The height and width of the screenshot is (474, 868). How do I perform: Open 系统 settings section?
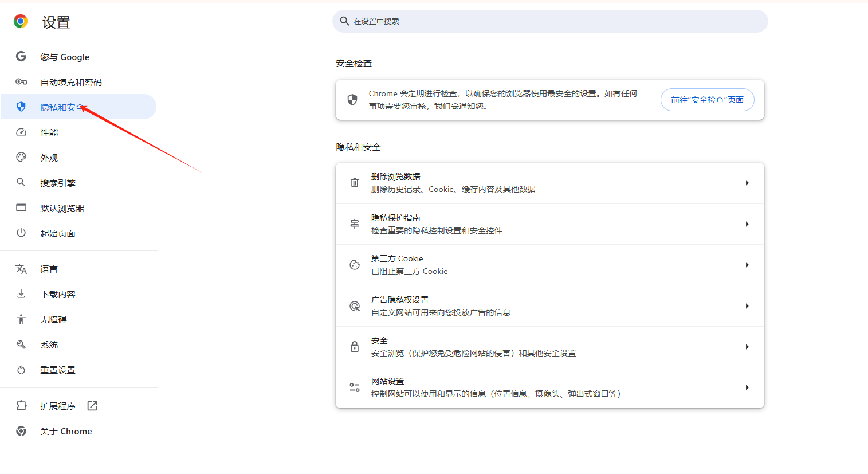click(x=78, y=344)
